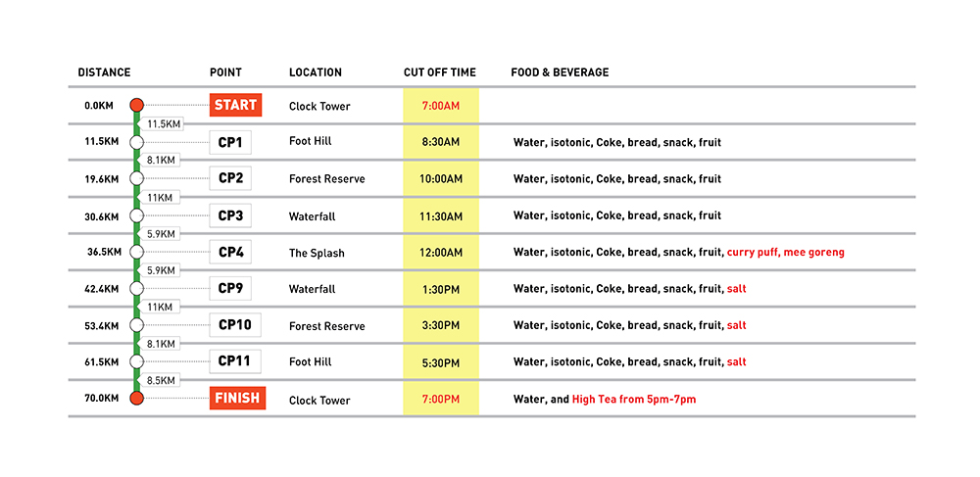This screenshot has width=980, height=477.
Task: Click the 11.5KM segment distance label
Action: tap(164, 124)
